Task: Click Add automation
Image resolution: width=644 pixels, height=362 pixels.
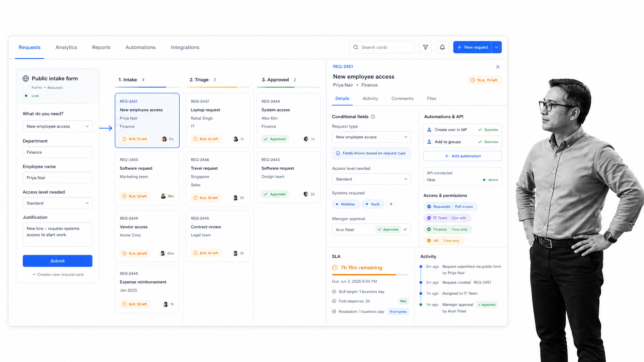Action: [462, 156]
